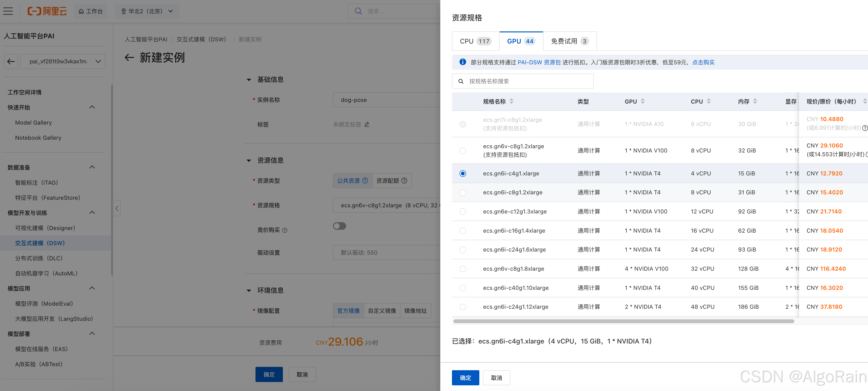Click back arrow next to 新建实例 title
The width and height of the screenshot is (868, 391).
[x=129, y=58]
